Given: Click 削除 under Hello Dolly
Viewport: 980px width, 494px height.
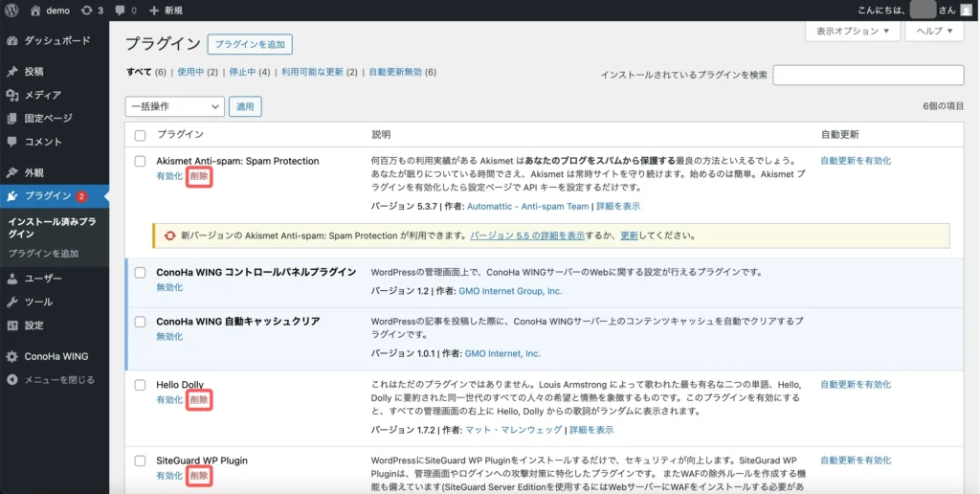Looking at the screenshot, I should click(199, 400).
